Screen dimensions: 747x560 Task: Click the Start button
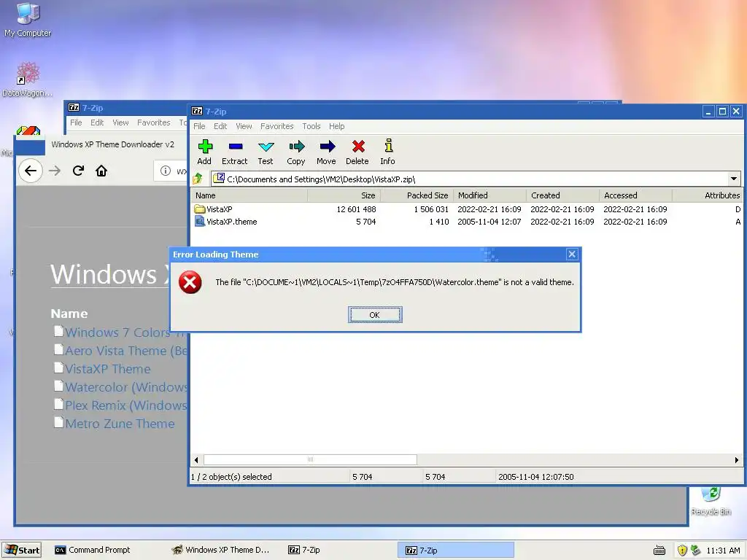tap(21, 550)
